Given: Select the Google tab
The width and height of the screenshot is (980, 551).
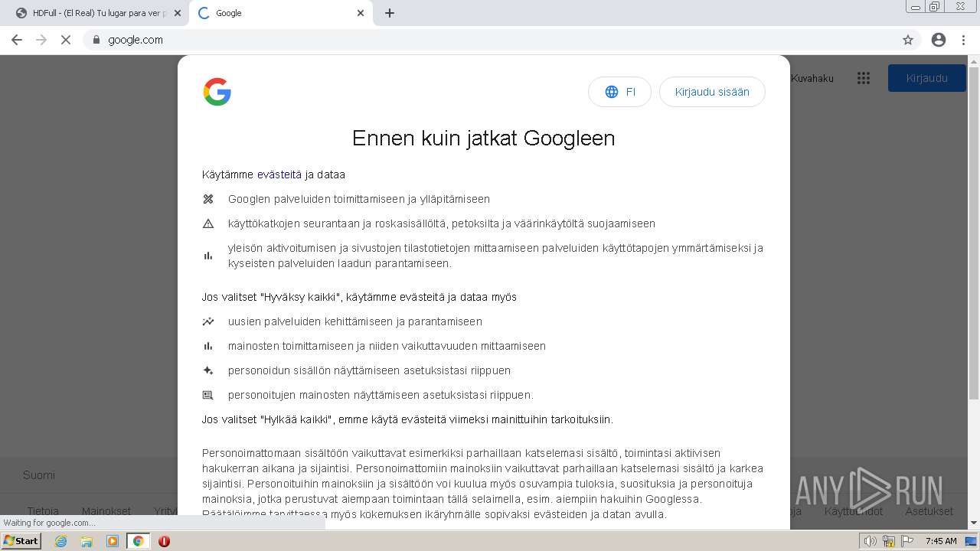Looking at the screenshot, I should pos(281,13).
